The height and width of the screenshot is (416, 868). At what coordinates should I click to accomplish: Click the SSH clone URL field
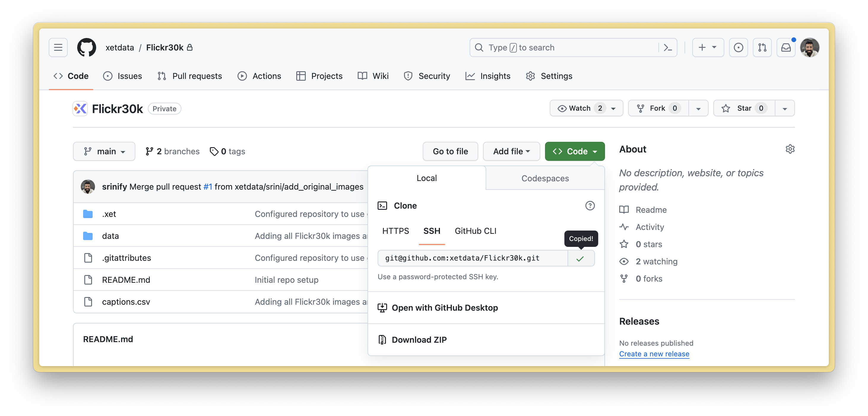coord(472,258)
